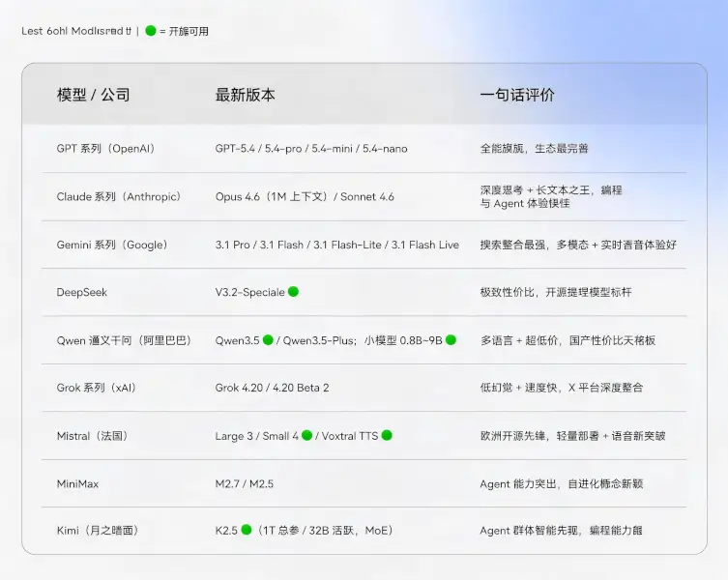Select the cell Qwen 通义千问（阿里巴巴）
Image resolution: width=728 pixels, height=580 pixels.
(x=125, y=340)
